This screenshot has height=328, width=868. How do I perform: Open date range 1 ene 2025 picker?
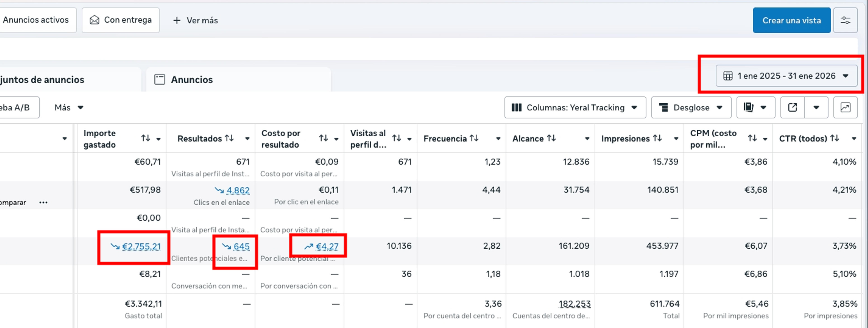click(x=786, y=76)
